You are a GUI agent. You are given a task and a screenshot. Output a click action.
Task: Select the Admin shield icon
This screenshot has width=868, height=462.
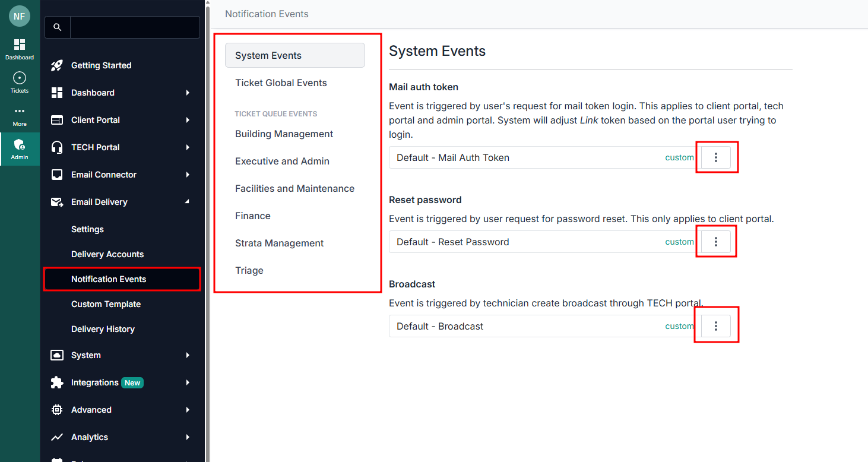click(x=20, y=145)
